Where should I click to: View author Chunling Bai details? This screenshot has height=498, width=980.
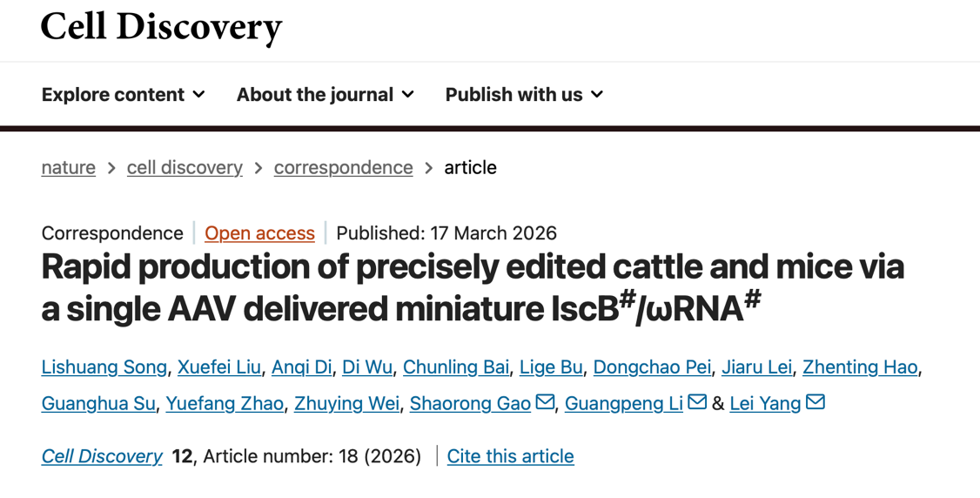[456, 367]
